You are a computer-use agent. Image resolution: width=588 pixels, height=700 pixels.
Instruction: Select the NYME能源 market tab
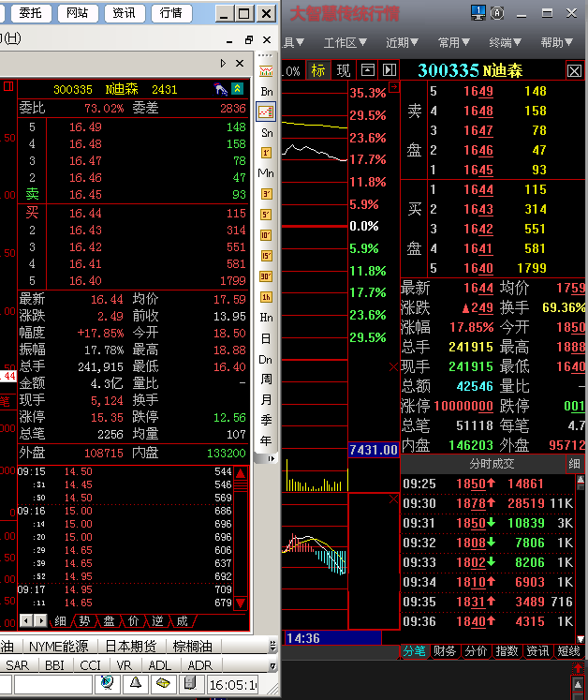pos(59,646)
